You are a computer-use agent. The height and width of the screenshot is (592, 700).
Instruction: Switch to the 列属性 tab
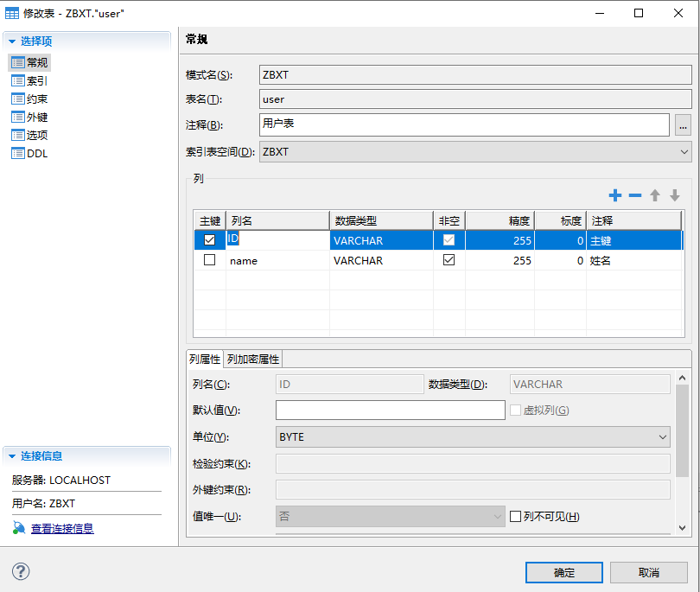205,359
